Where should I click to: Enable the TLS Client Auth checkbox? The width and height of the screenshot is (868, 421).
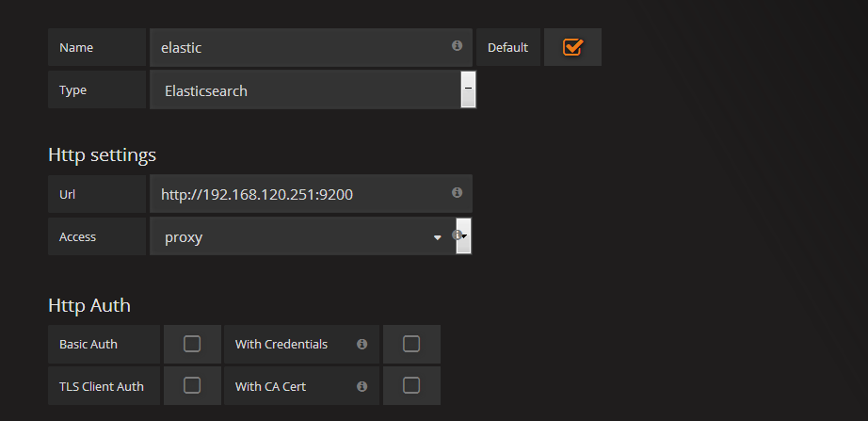[x=192, y=385]
